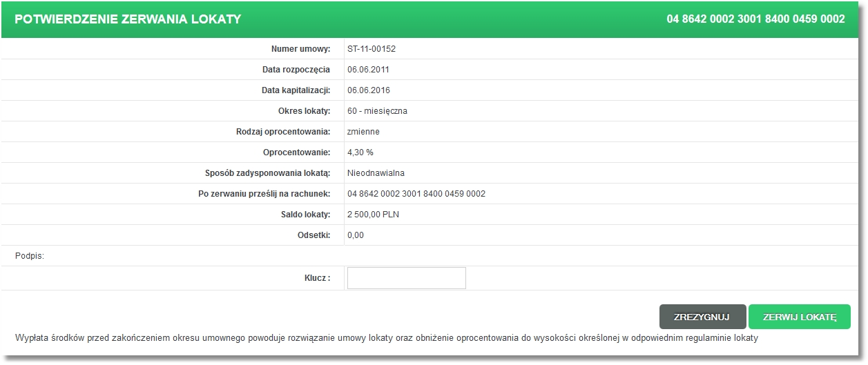Click the 'Data kapitalizacji:' label
This screenshot has width=868, height=365.
click(296, 90)
